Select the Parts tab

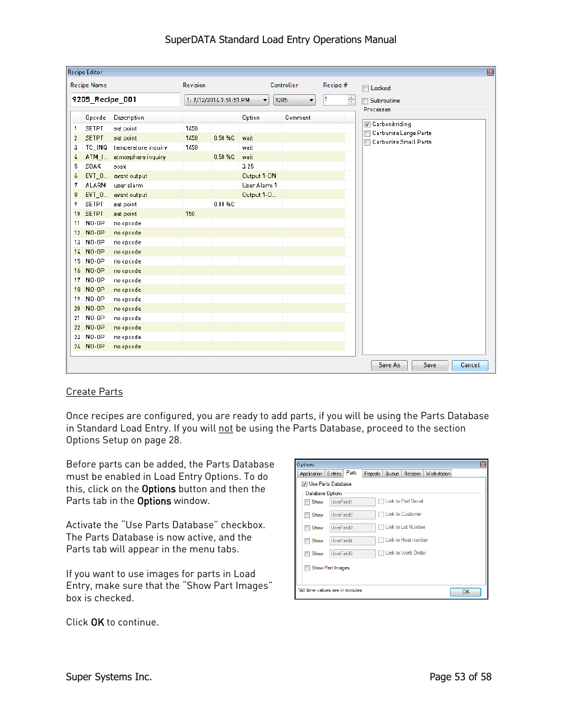[x=352, y=473]
